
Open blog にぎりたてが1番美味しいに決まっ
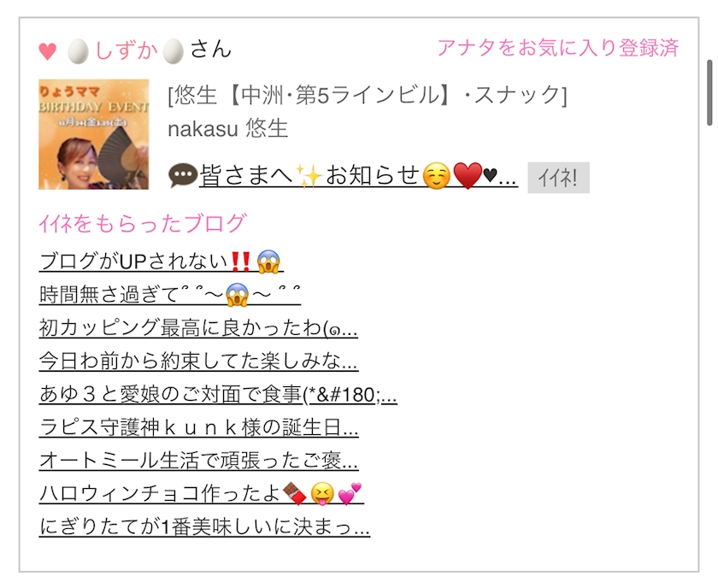(204, 526)
